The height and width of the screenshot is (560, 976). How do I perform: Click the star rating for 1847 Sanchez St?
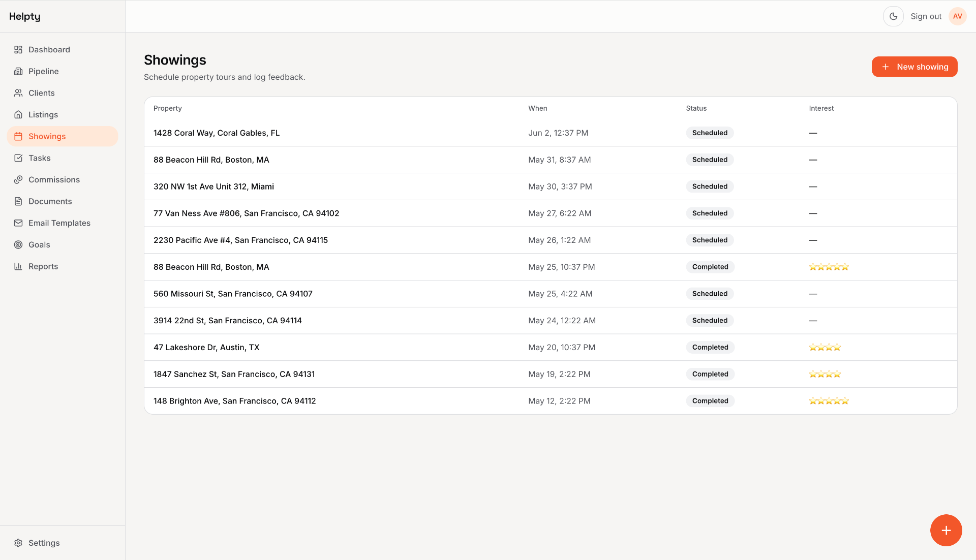(825, 375)
